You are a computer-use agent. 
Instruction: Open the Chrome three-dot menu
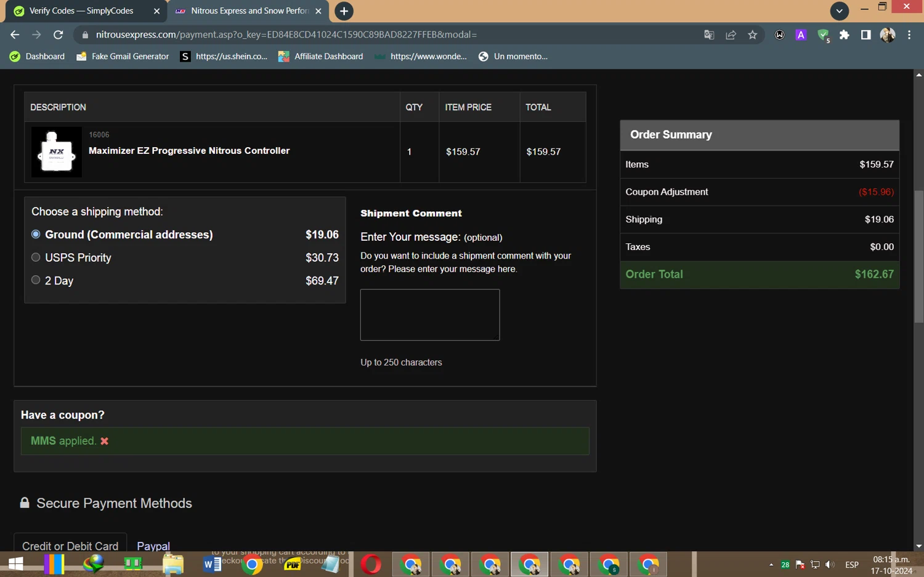tap(909, 35)
